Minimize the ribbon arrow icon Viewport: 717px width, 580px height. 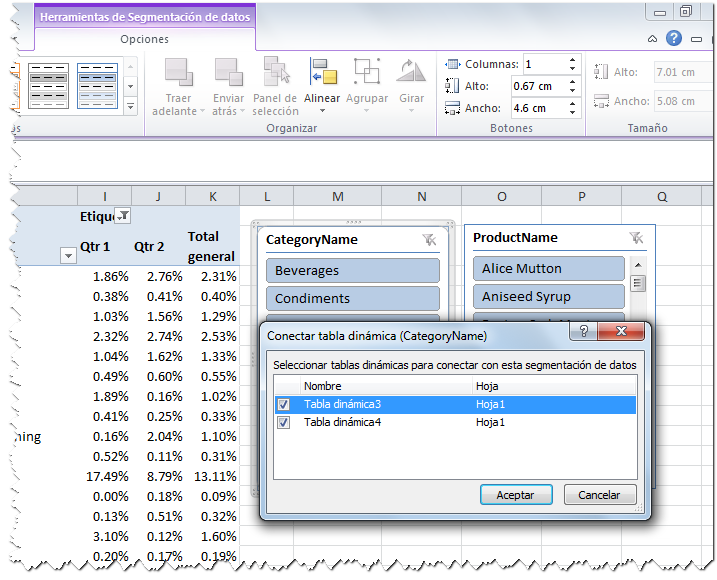tap(653, 39)
